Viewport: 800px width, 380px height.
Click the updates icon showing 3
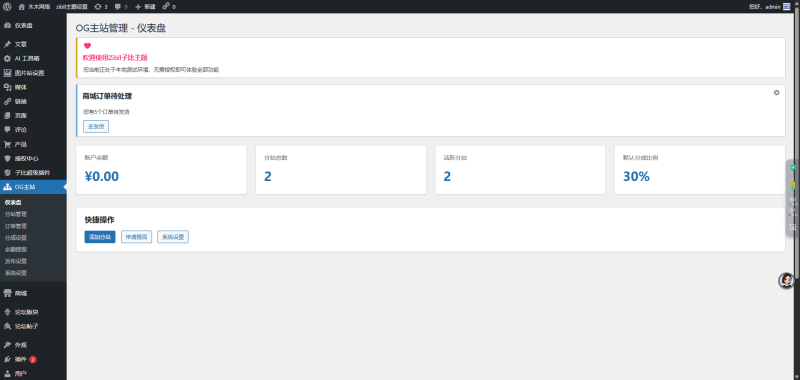pyautogui.click(x=101, y=7)
